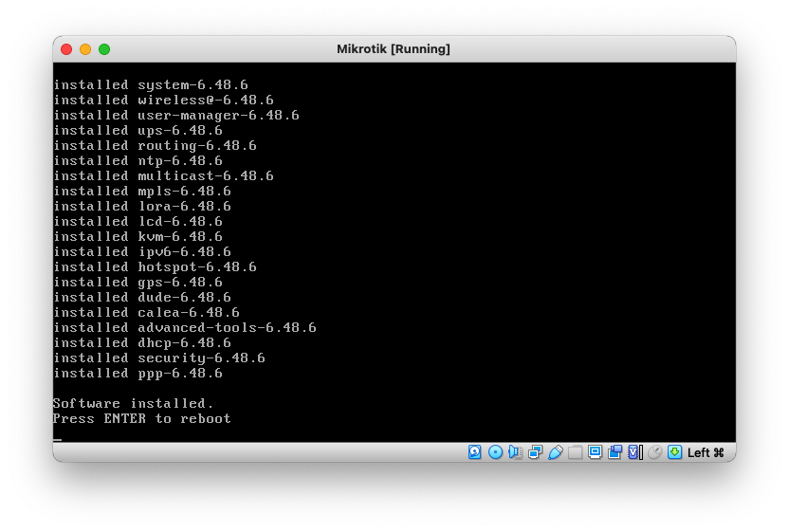Click the blinking console cursor
The image size is (789, 532).
coord(58,439)
